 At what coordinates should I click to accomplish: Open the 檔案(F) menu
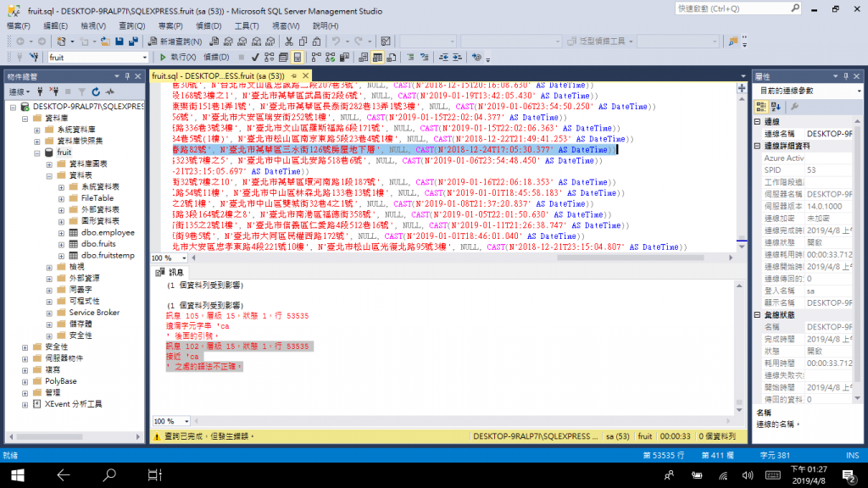[19, 26]
